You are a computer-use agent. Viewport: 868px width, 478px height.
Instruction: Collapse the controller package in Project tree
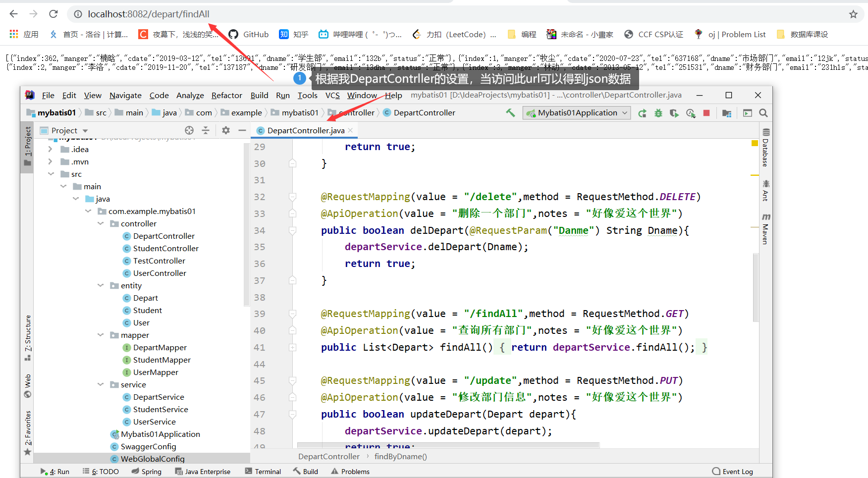101,223
